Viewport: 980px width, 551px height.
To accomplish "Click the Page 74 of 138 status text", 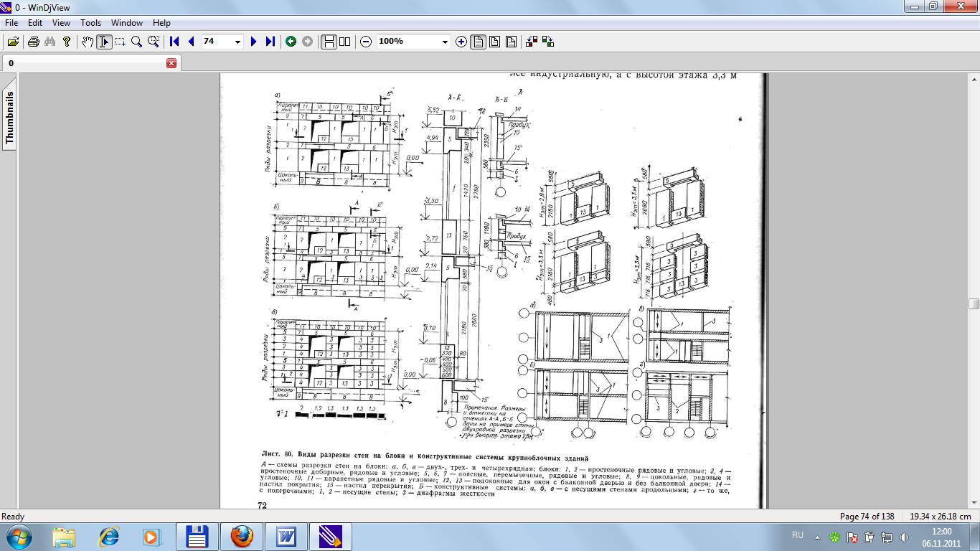I will coord(867,517).
